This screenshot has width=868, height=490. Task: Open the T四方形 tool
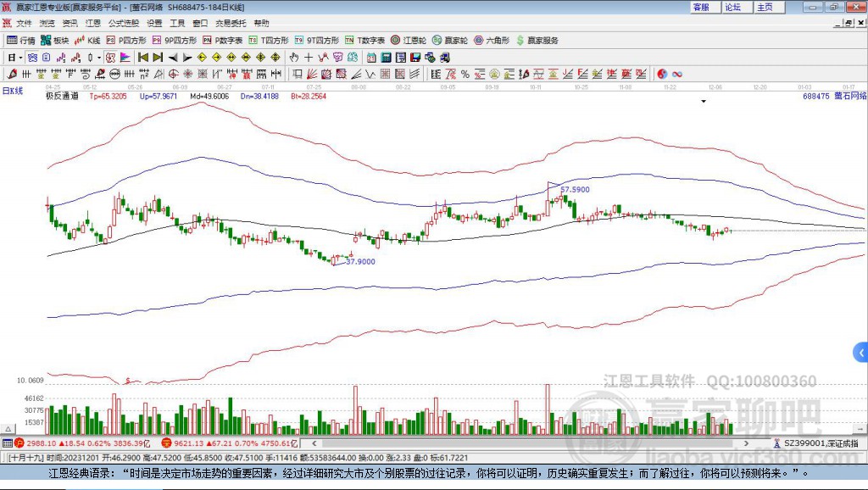tap(269, 41)
